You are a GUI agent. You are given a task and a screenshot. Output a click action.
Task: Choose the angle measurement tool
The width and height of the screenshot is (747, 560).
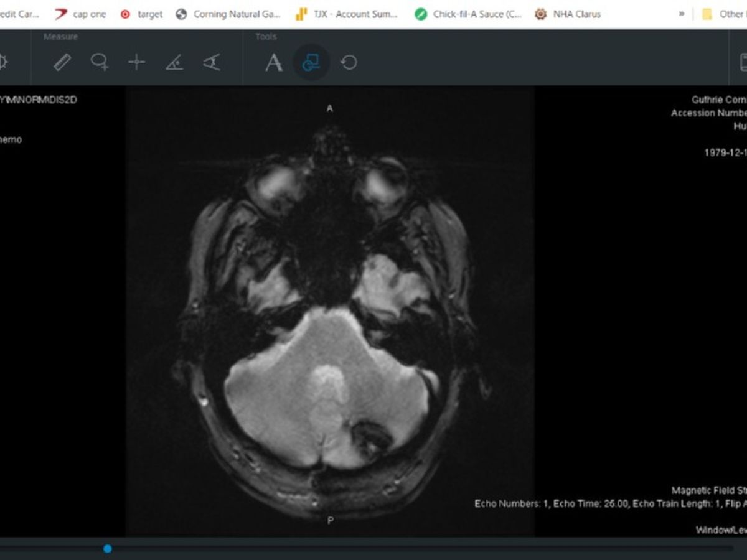pos(174,62)
